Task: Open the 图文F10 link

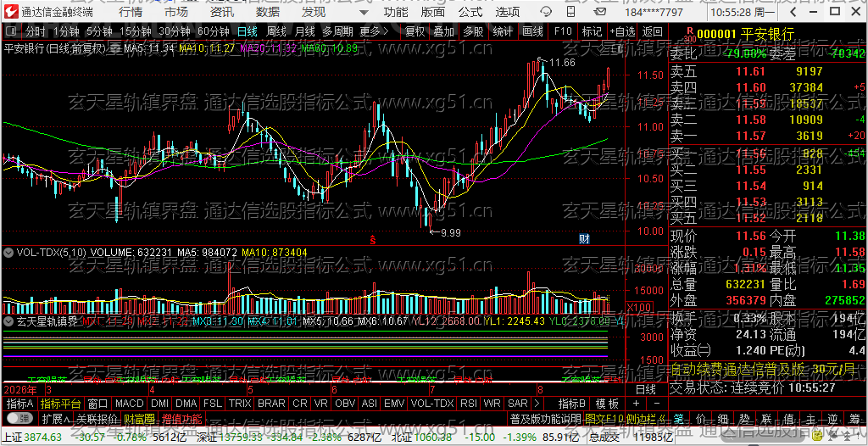Action: click(604, 418)
